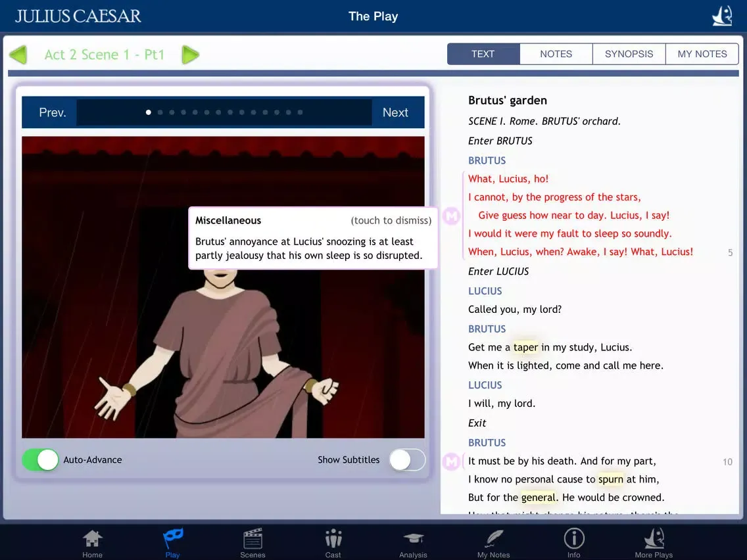This screenshot has height=560, width=747.
Task: Click line number 5 in the margin
Action: pos(731,253)
